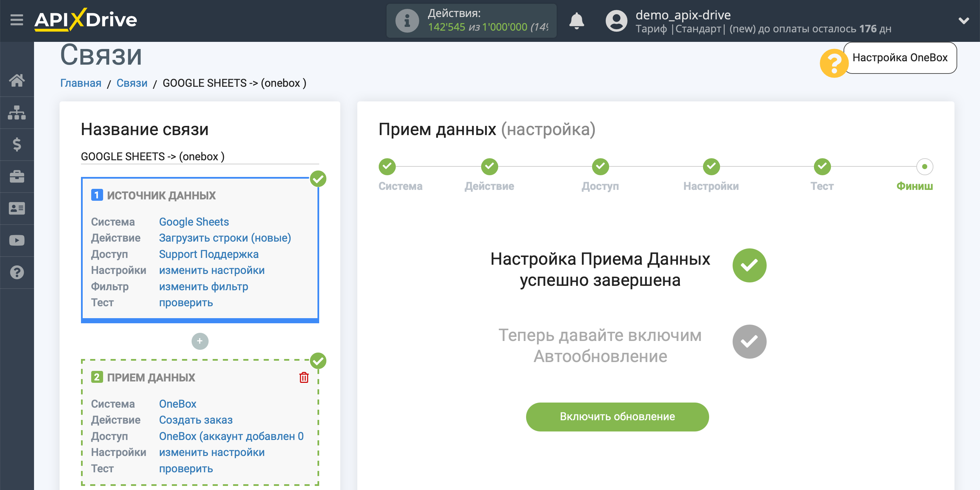The height and width of the screenshot is (490, 980).
Task: Open the help question icon in sidebar
Action: click(x=17, y=272)
